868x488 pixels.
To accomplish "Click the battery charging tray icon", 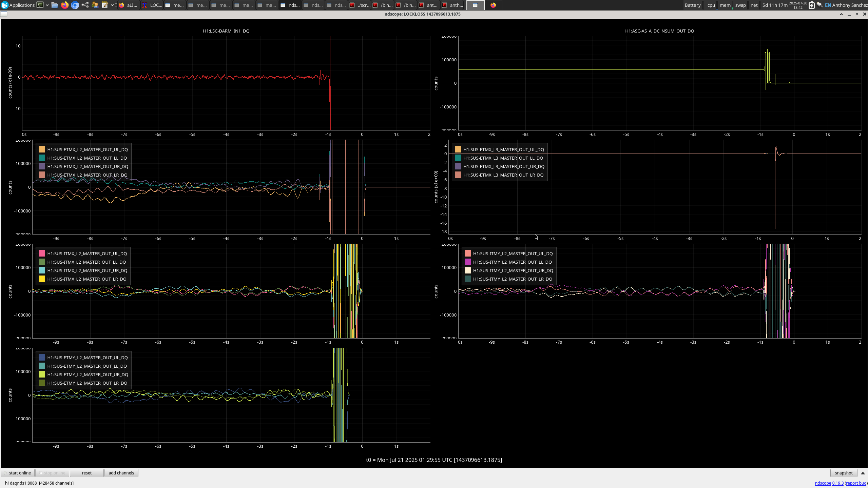I will (811, 5).
